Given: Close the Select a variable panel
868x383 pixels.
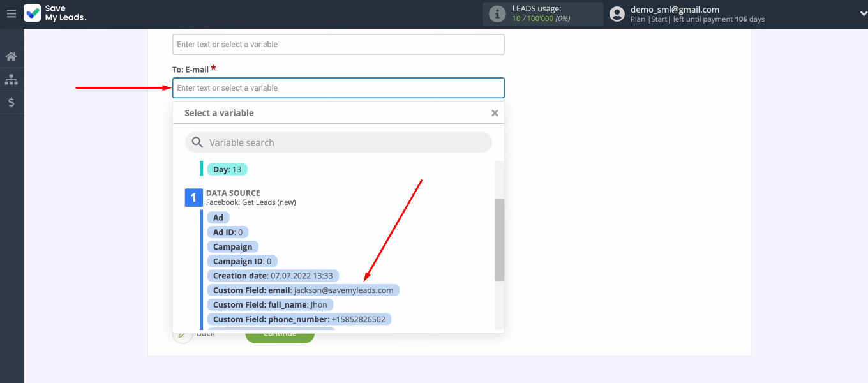Looking at the screenshot, I should (x=495, y=113).
